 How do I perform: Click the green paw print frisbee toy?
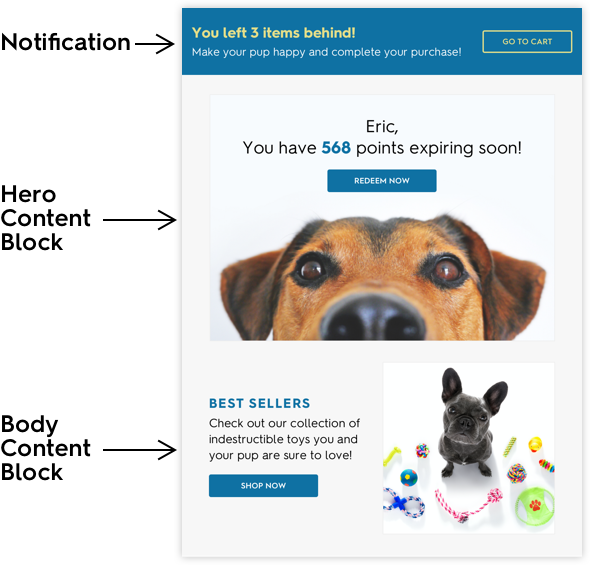click(x=535, y=506)
